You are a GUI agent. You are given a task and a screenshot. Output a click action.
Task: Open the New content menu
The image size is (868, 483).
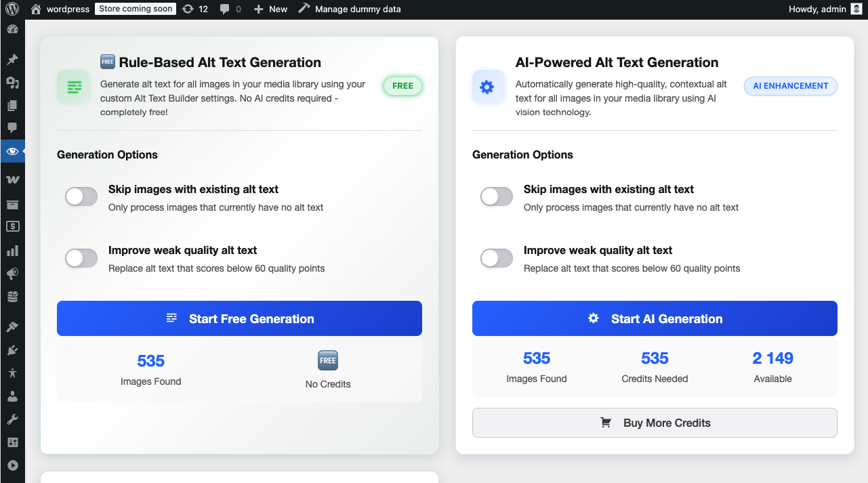pyautogui.click(x=270, y=9)
